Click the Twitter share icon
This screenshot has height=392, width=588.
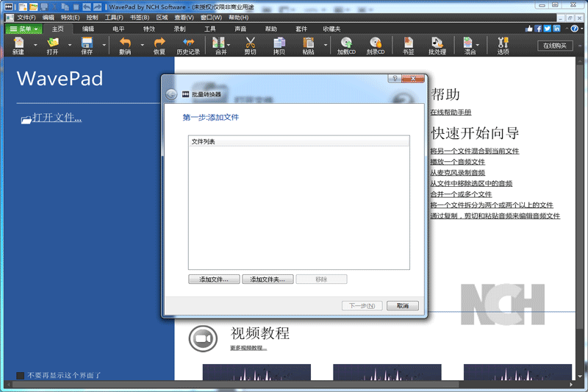(x=548, y=29)
